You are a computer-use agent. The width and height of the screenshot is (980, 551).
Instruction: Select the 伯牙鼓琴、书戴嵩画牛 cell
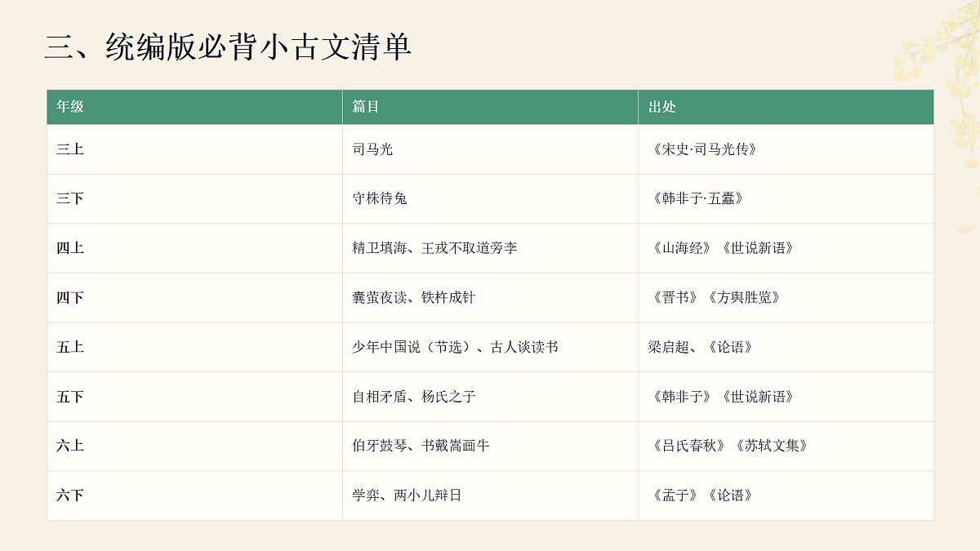click(490, 446)
